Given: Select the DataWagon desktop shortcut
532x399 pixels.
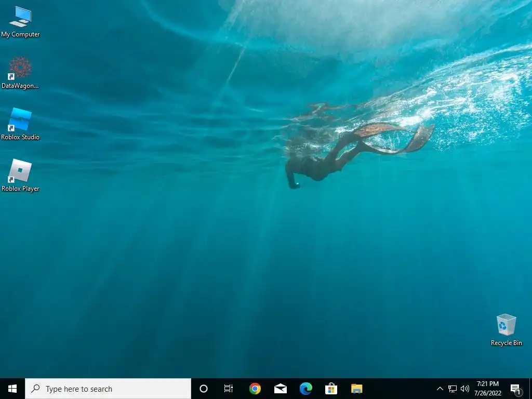Looking at the screenshot, I should (x=20, y=73).
